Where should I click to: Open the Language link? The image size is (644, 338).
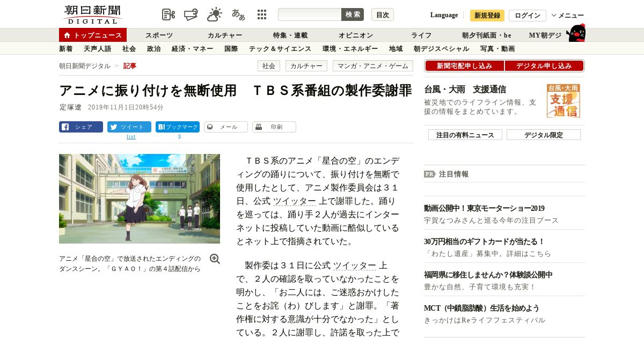(444, 15)
